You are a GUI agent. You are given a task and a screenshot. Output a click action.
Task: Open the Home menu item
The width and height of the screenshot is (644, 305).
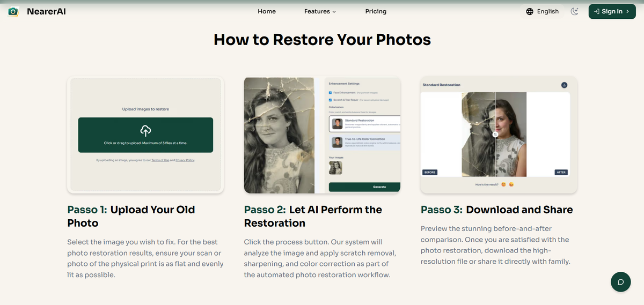pyautogui.click(x=267, y=11)
